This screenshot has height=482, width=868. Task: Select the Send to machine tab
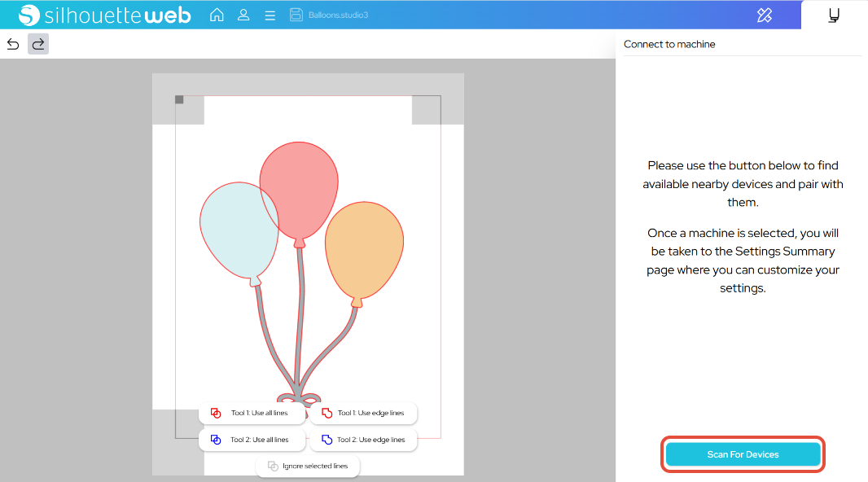[834, 15]
